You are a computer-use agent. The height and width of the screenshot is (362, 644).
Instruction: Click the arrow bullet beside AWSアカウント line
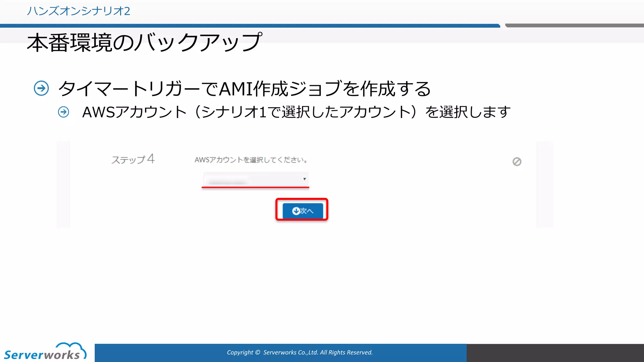pos(64,112)
